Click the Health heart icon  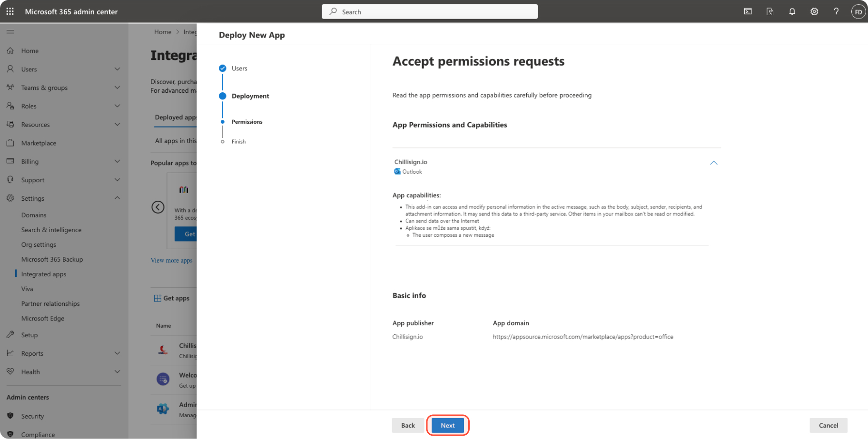pyautogui.click(x=10, y=371)
